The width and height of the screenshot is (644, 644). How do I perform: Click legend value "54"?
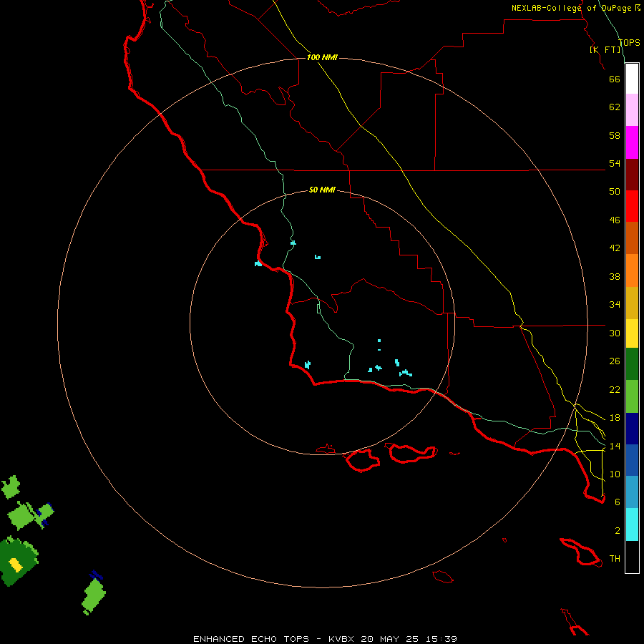coord(615,163)
